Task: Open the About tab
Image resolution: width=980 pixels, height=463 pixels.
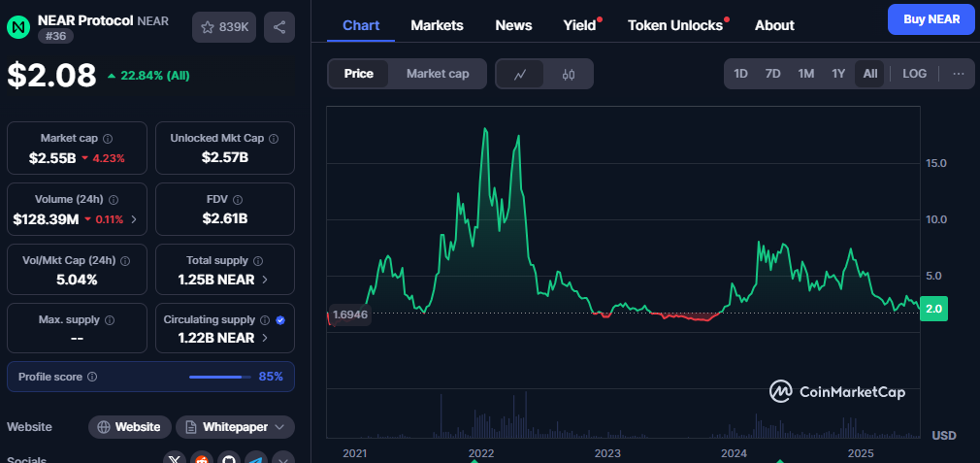Action: (774, 25)
